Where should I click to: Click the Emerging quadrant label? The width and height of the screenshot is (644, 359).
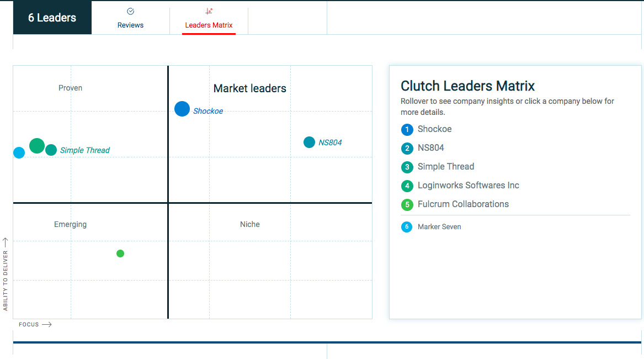[70, 225]
